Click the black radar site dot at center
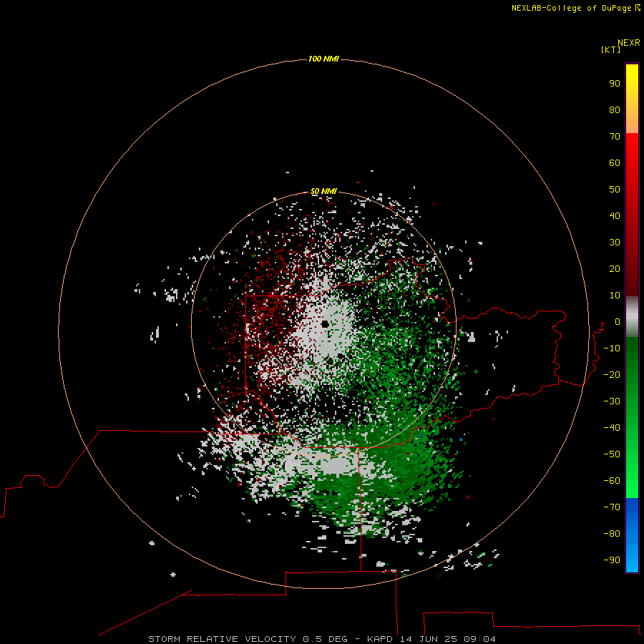 click(x=325, y=324)
